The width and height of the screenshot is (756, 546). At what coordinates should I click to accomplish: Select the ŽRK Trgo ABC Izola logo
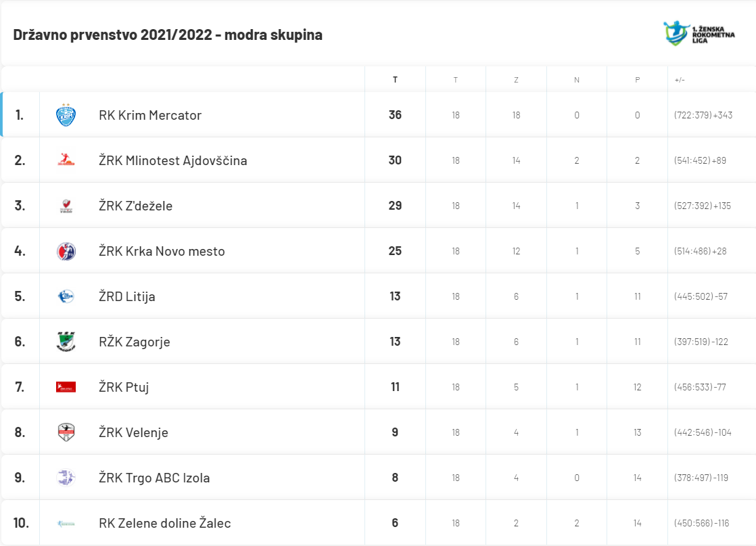pyautogui.click(x=66, y=478)
